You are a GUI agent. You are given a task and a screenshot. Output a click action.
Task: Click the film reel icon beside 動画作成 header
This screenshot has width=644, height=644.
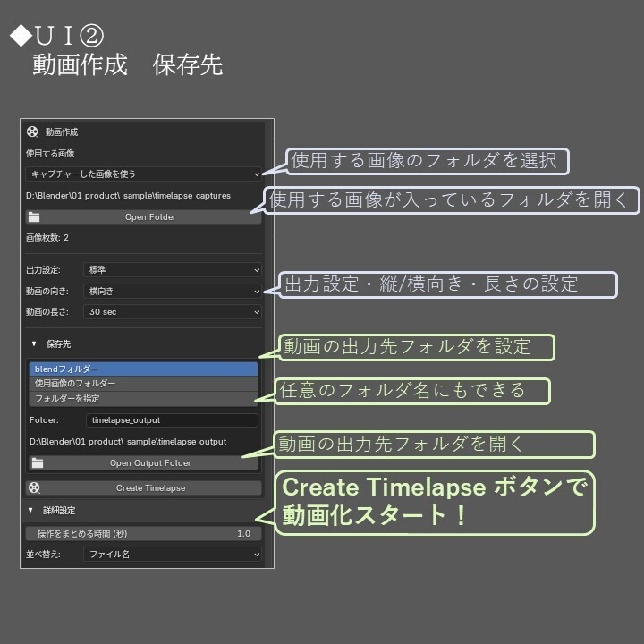pos(32,131)
